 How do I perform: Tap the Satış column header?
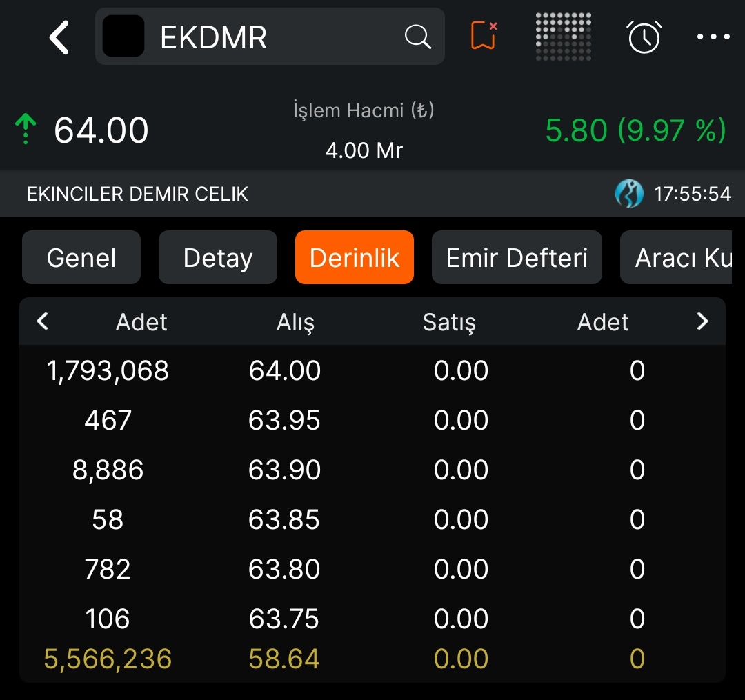pos(450,323)
